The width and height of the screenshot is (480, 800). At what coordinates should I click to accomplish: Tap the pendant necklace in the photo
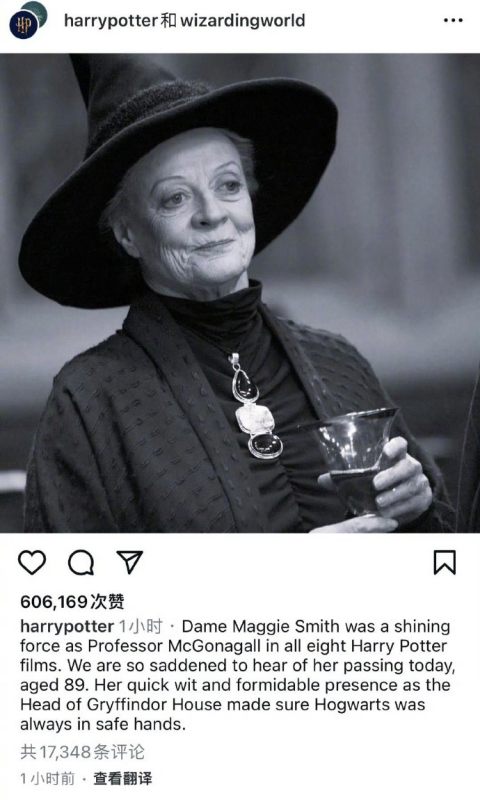(x=254, y=406)
